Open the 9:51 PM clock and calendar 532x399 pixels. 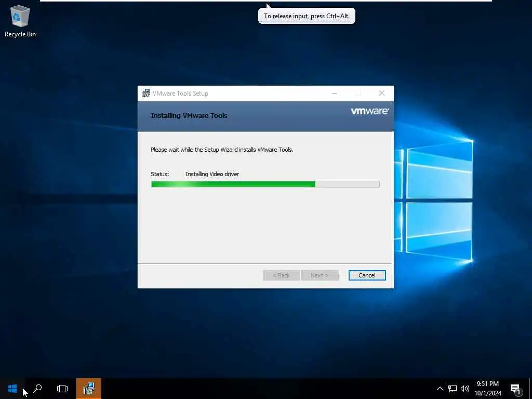487,389
